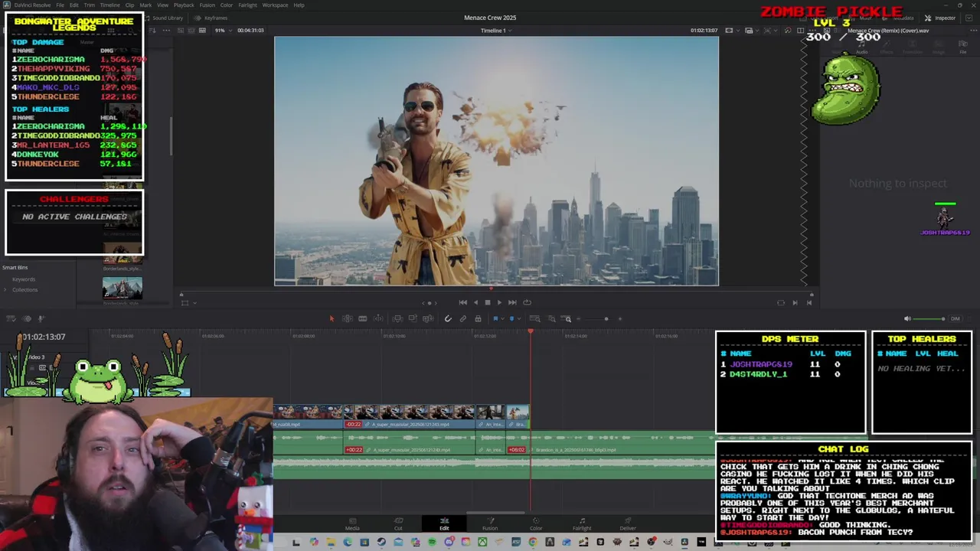Click the Custom Zoom magnifier icon

click(x=567, y=318)
